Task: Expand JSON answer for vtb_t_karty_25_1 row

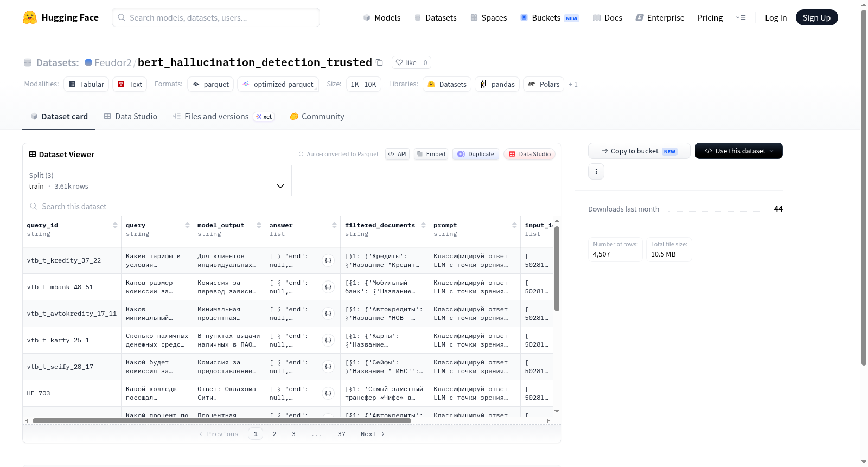Action: point(328,340)
